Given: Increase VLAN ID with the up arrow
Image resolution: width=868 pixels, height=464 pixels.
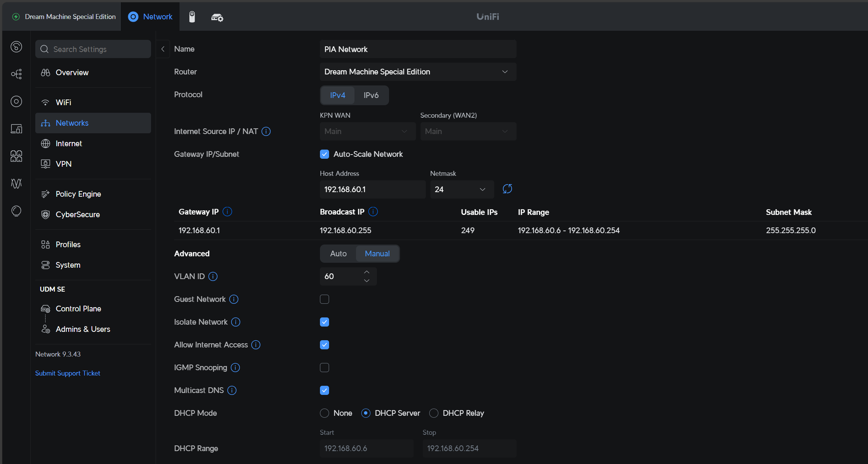Looking at the screenshot, I should click(367, 272).
